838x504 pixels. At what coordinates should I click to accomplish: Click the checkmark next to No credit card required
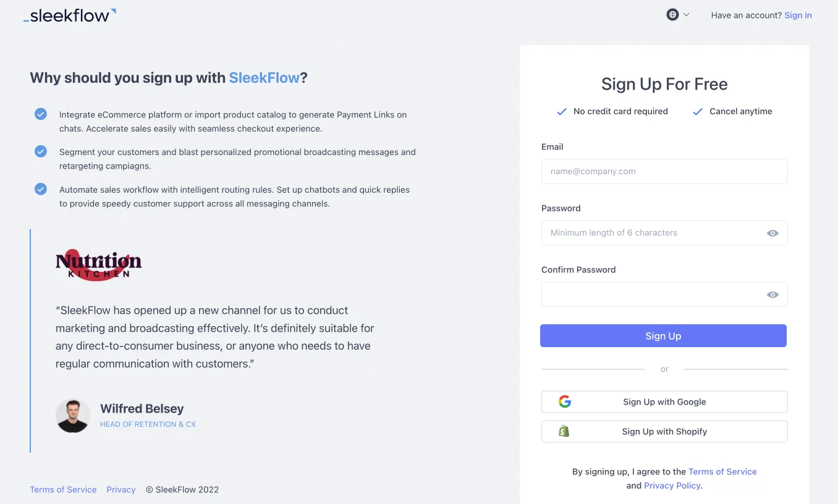(x=561, y=111)
